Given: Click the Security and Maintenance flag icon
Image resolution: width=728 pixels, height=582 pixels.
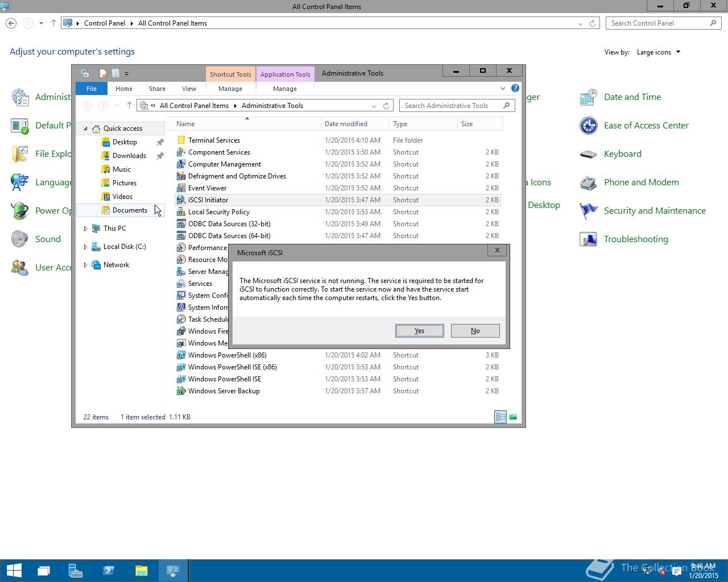Looking at the screenshot, I should 588,211.
